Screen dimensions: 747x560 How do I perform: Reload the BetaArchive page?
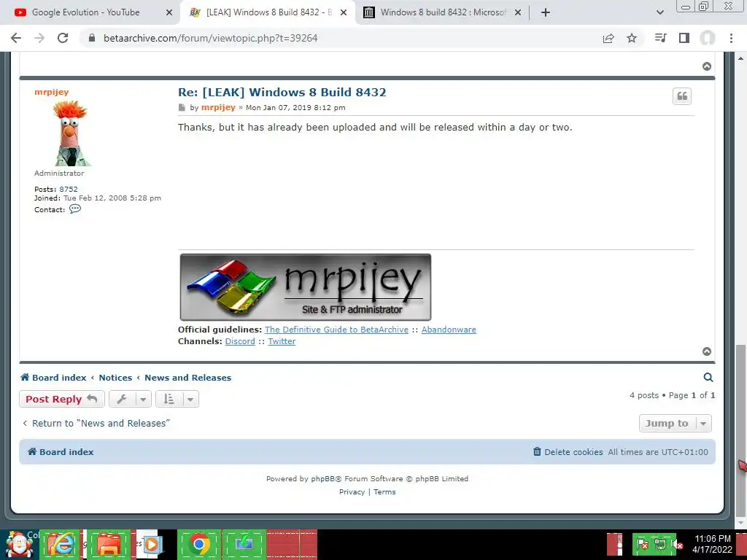click(x=63, y=38)
